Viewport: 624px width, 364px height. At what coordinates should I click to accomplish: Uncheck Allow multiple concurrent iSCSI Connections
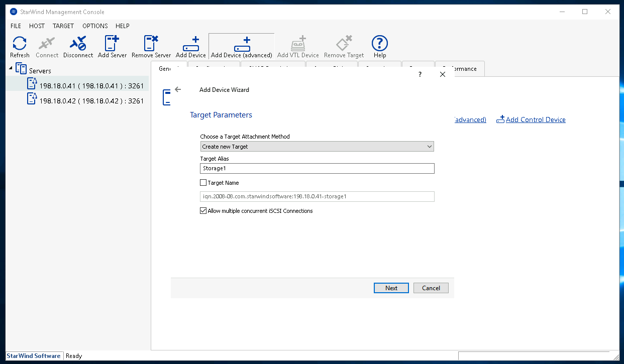pos(203,211)
